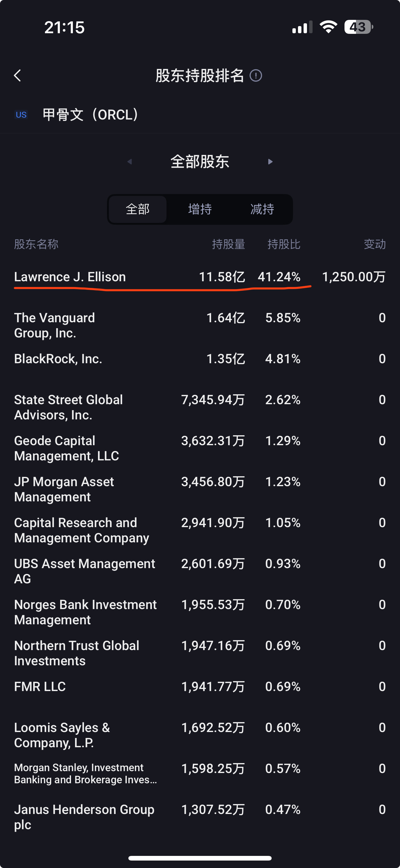Screen dimensions: 400x868
Task: Tap the back arrow icon
Action: coord(17,75)
